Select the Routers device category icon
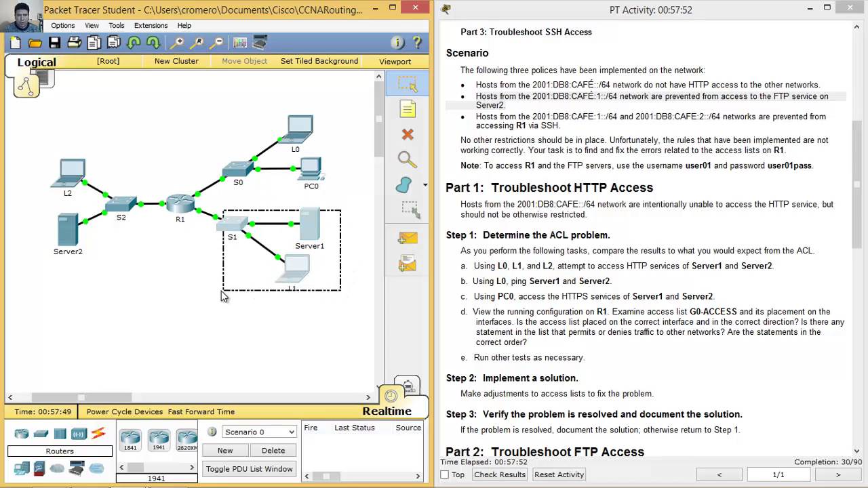The image size is (868, 488). coord(22,434)
